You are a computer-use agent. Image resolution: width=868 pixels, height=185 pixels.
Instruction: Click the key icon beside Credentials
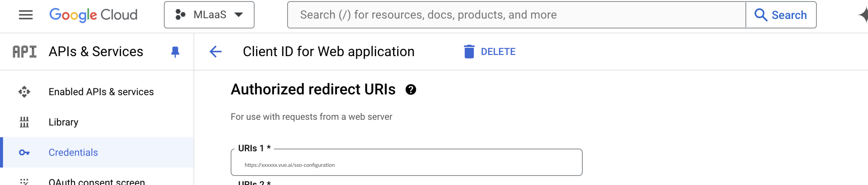pyautogui.click(x=24, y=153)
